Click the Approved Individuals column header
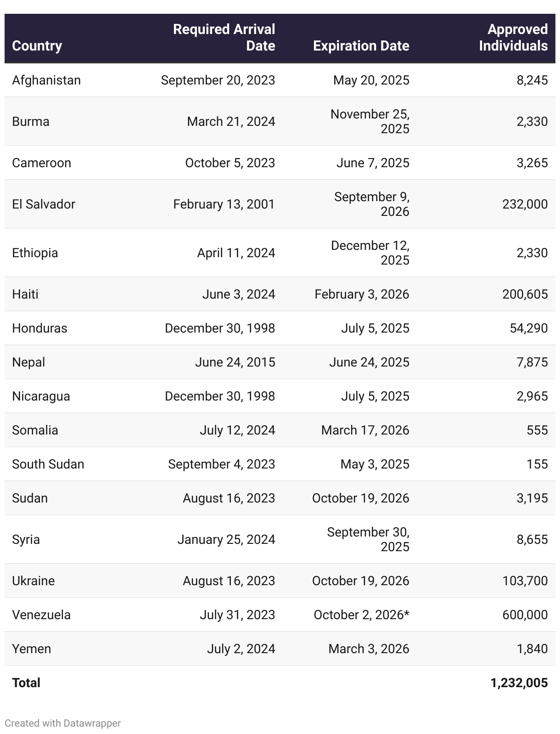 (513, 38)
